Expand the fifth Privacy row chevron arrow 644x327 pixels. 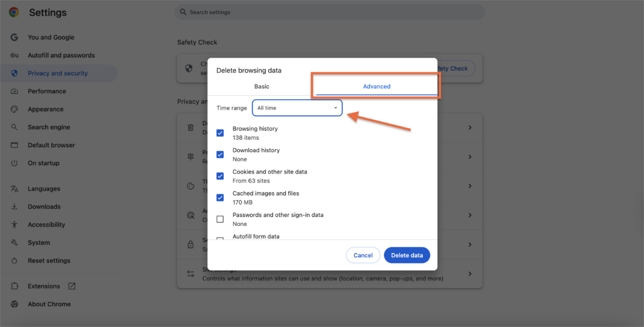[470, 244]
